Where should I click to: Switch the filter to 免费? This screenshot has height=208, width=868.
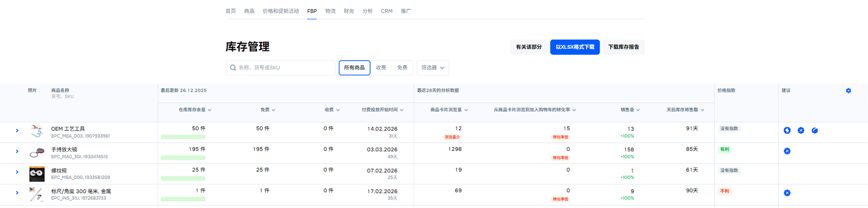click(402, 68)
